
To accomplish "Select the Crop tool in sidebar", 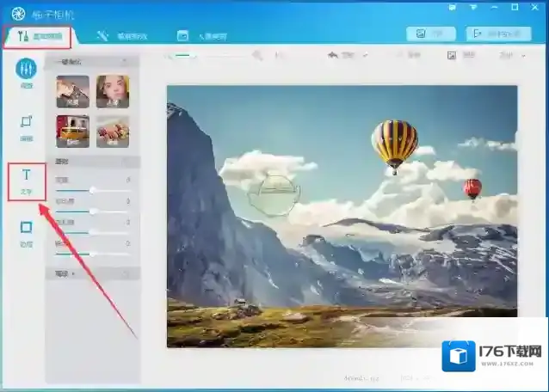I will (26, 125).
